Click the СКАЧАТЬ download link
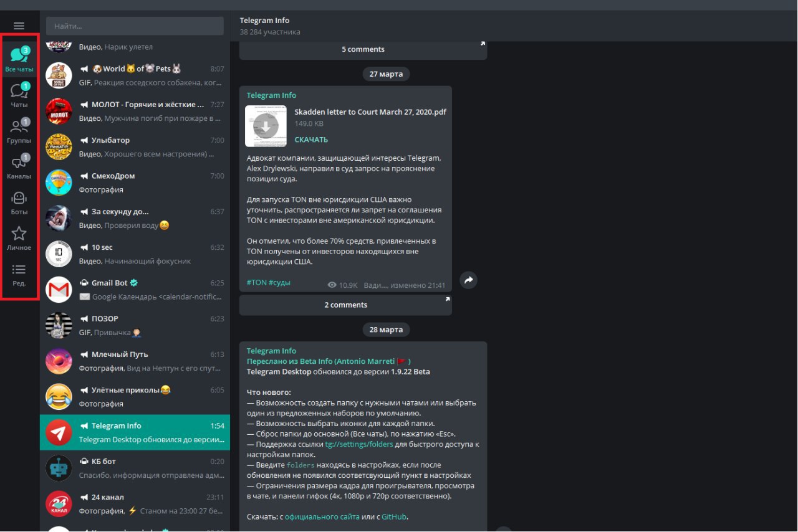 (x=311, y=140)
